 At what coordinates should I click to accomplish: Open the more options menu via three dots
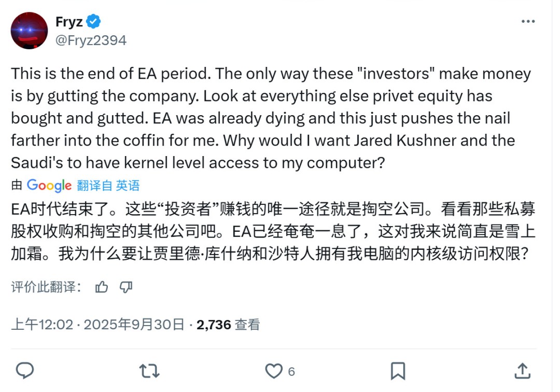[528, 21]
